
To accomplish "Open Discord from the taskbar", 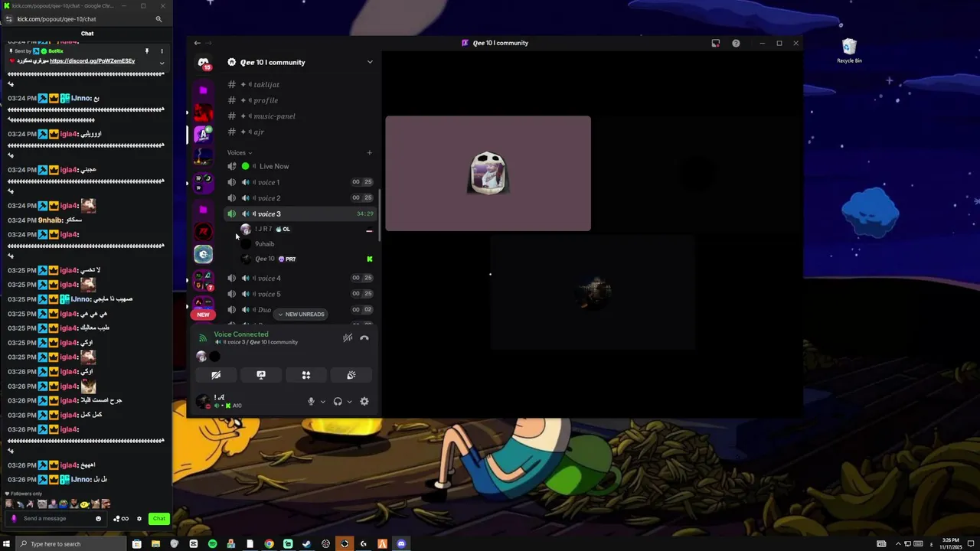I will pos(401,544).
